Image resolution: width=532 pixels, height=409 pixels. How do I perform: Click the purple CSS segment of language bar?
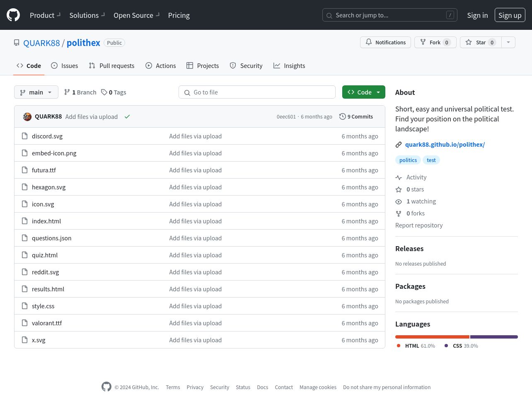coord(494,337)
